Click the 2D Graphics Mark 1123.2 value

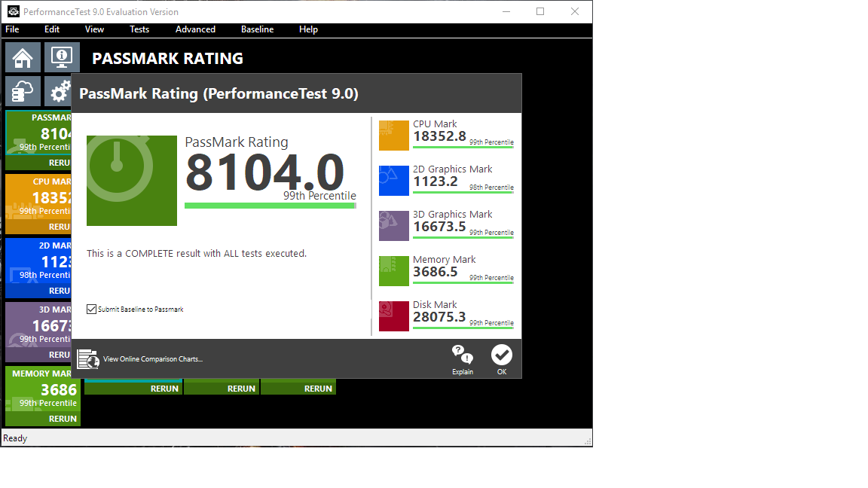[x=435, y=181]
